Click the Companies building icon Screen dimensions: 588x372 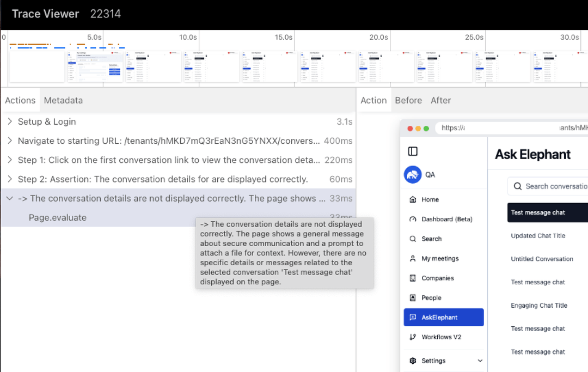pos(413,278)
